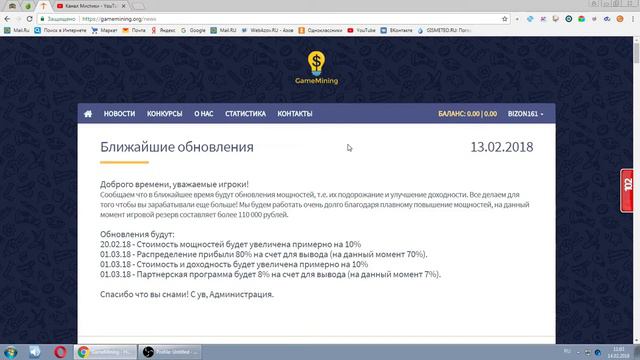Open the Яндекс bookmark
Screen dimensions: 640x360
(x=163, y=30)
